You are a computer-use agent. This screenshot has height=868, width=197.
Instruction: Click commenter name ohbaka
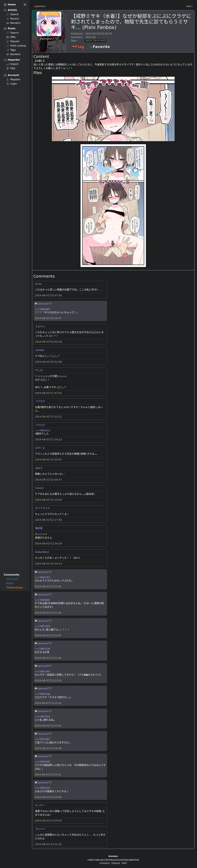pyautogui.click(x=40, y=350)
